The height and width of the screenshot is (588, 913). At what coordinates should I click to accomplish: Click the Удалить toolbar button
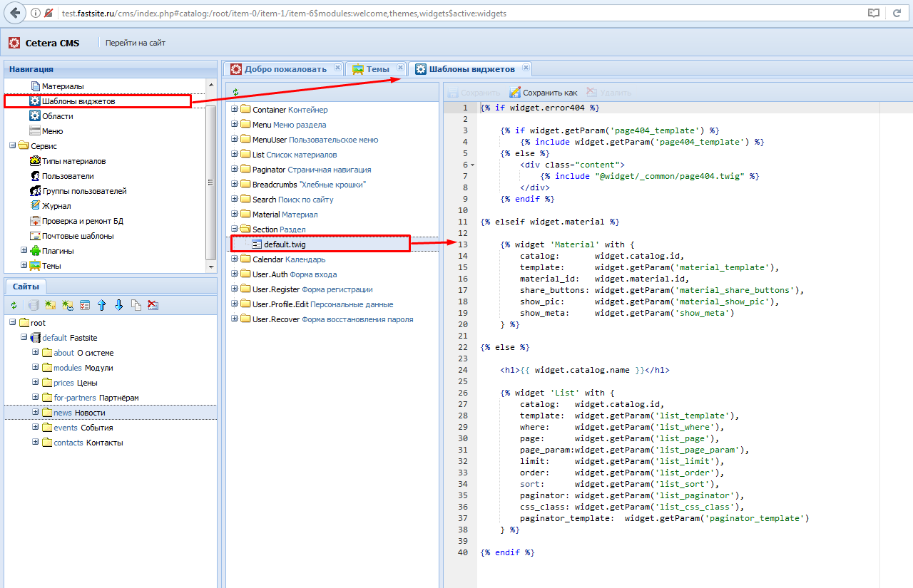[609, 93]
